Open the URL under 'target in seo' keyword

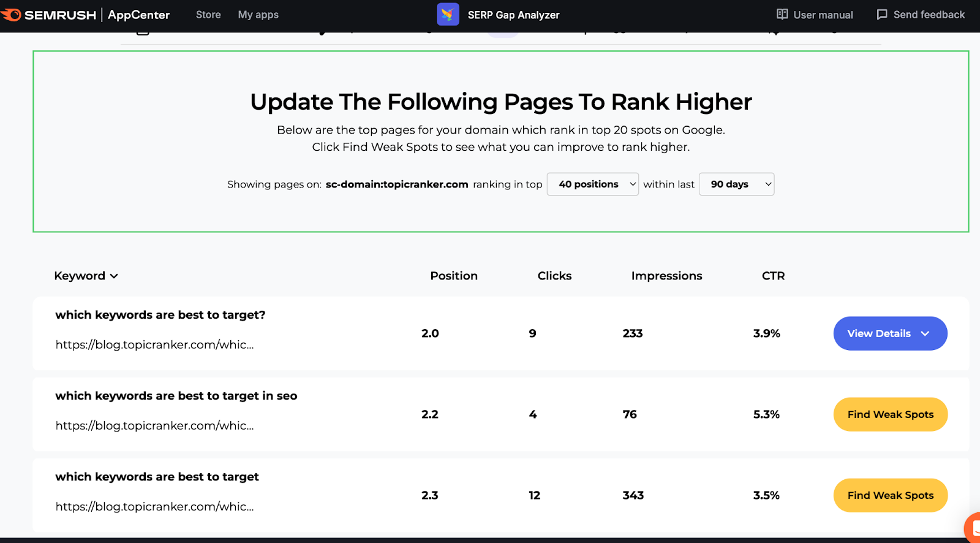click(154, 425)
